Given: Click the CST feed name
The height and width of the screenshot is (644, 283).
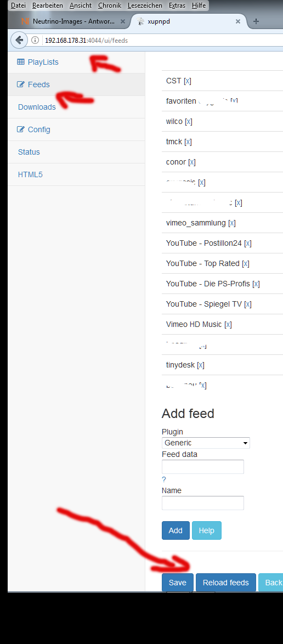Looking at the screenshot, I should coord(174,81).
